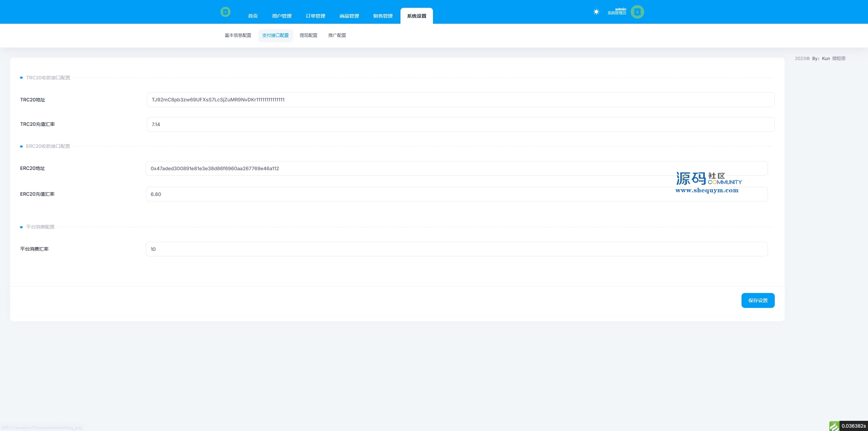Toggle the sun theme mode icon
This screenshot has height=431, width=868.
(x=596, y=12)
